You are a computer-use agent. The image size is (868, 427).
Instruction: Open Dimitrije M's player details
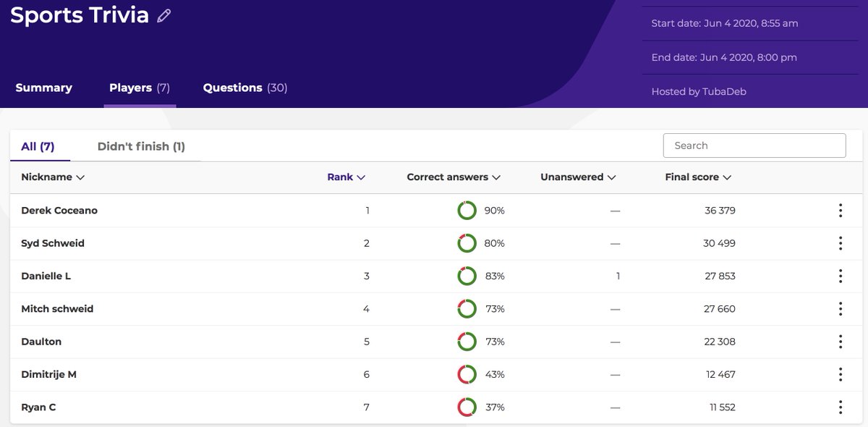tap(48, 374)
